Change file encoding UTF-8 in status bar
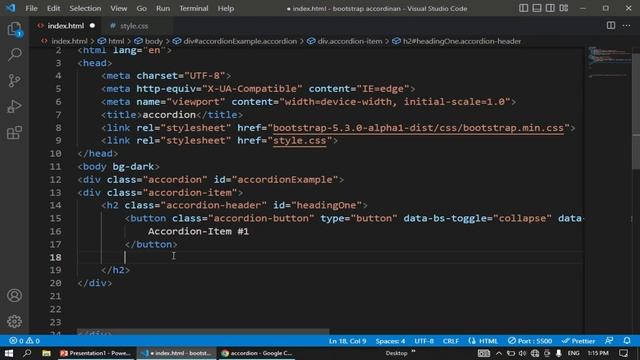This screenshot has width=640, height=360. point(424,341)
